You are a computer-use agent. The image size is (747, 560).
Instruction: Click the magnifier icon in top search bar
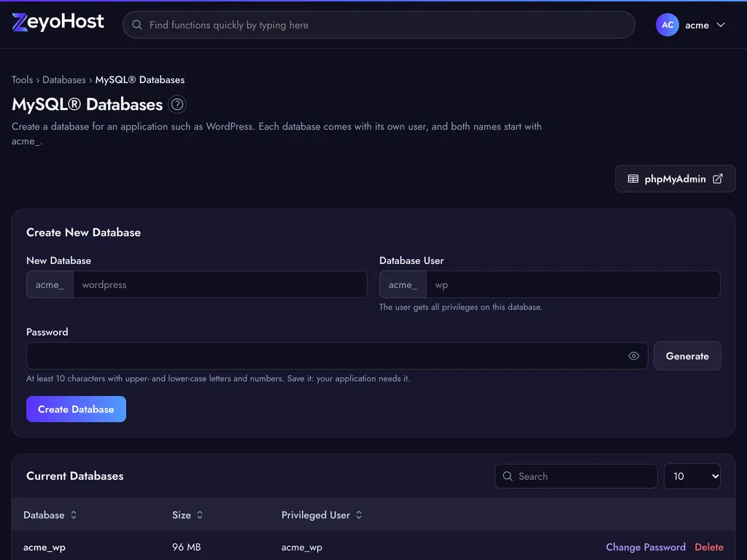tap(137, 25)
